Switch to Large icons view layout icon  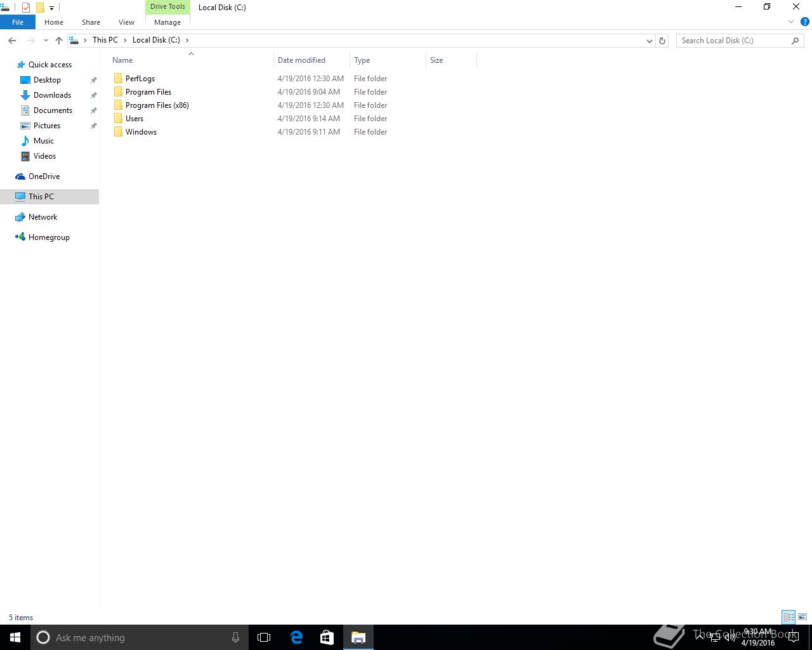pos(802,617)
